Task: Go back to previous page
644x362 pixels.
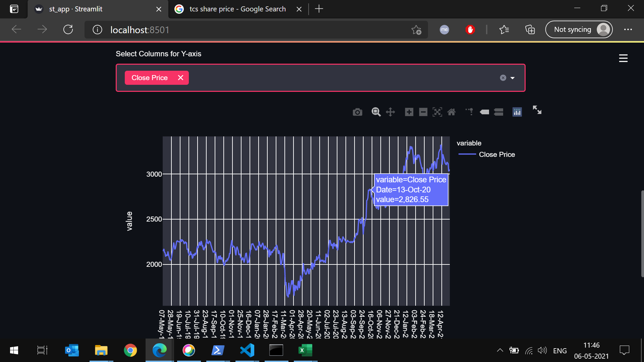Action: (x=16, y=29)
